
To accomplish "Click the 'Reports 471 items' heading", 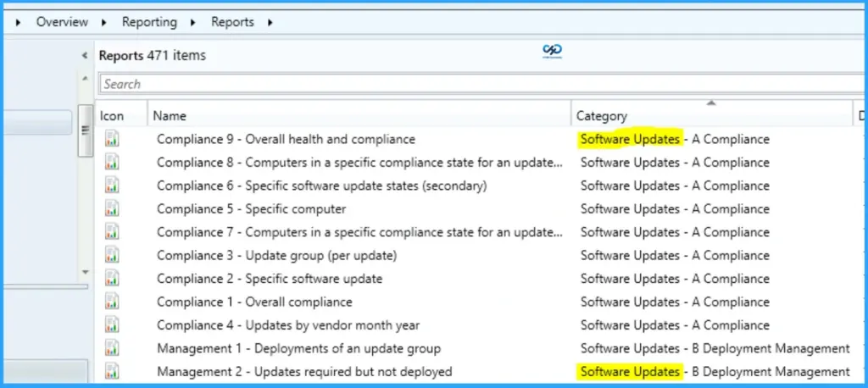I will [x=153, y=55].
